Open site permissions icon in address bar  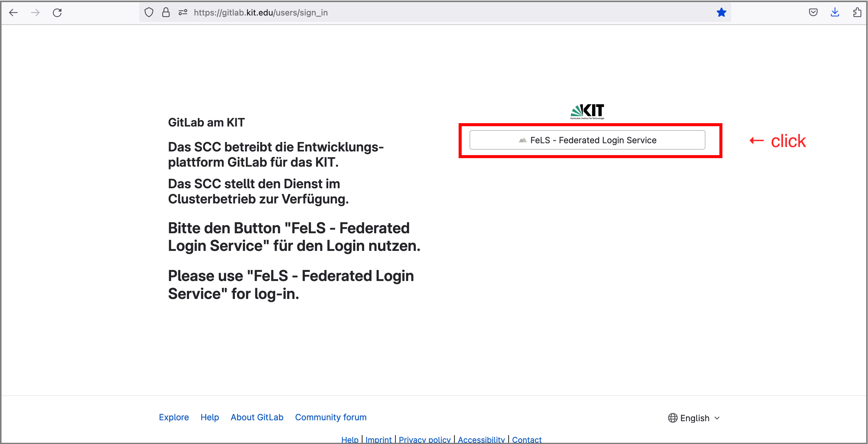pyautogui.click(x=183, y=12)
